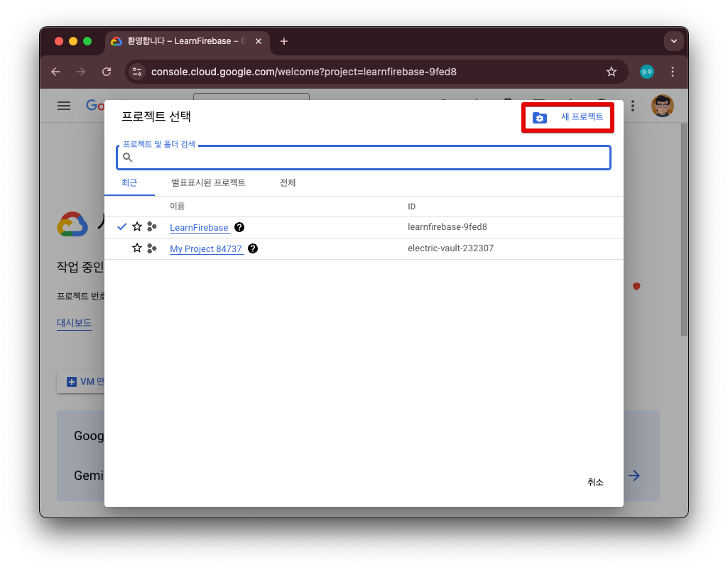This screenshot has width=728, height=570.
Task: Star the LearnFirebase project
Action: (137, 226)
